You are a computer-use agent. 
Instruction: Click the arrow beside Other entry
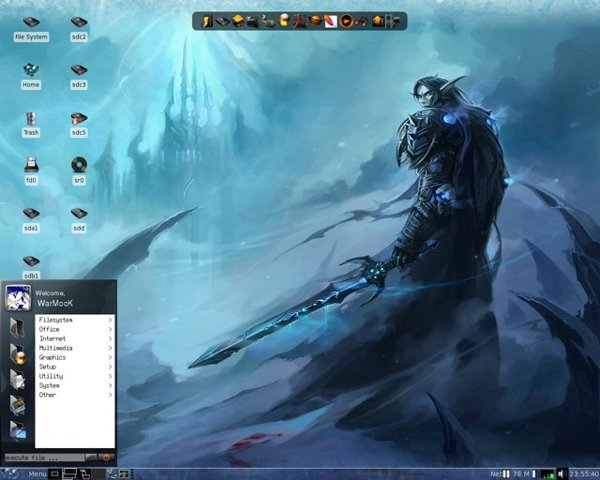point(110,395)
